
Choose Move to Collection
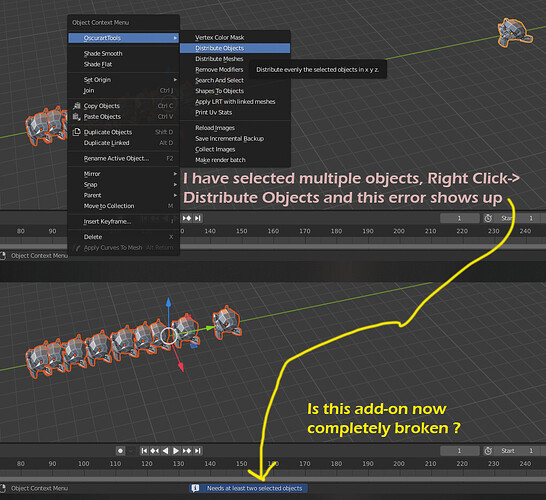[124, 206]
